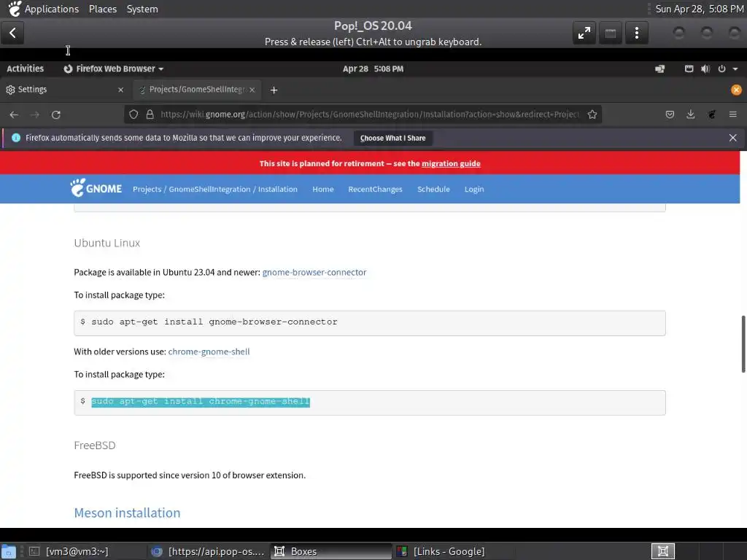Viewport: 747px width, 560px height.
Task: Click the FreeBSD heading
Action: coord(95,446)
